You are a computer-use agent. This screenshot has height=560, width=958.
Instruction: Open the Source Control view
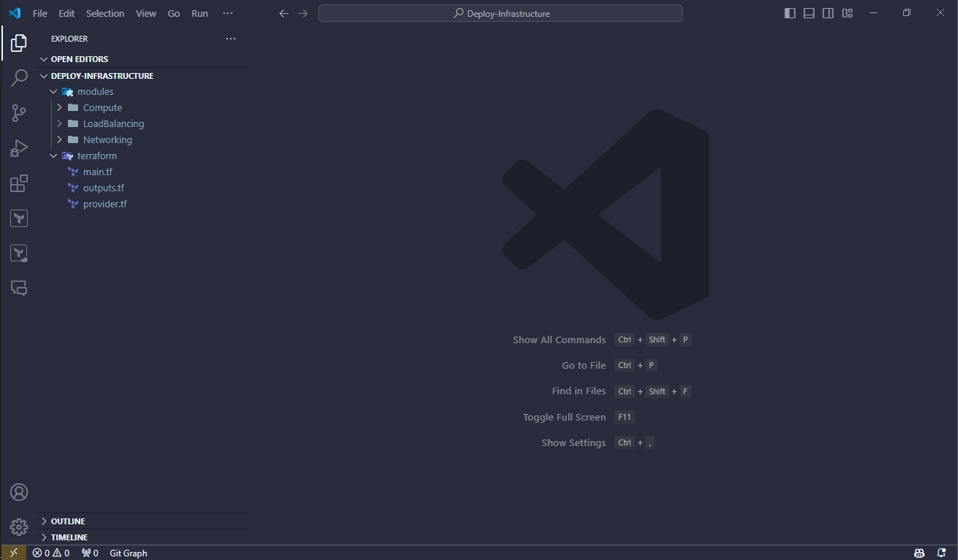(19, 113)
